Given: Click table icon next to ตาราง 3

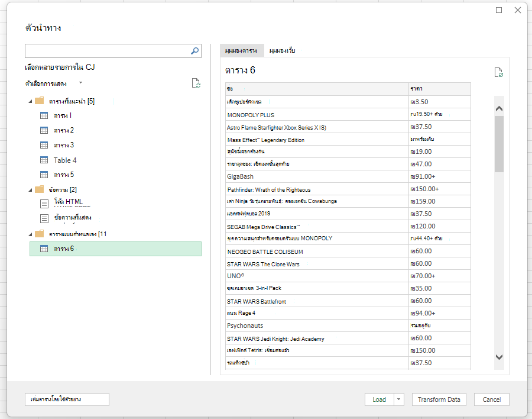Looking at the screenshot, I should 44,145.
